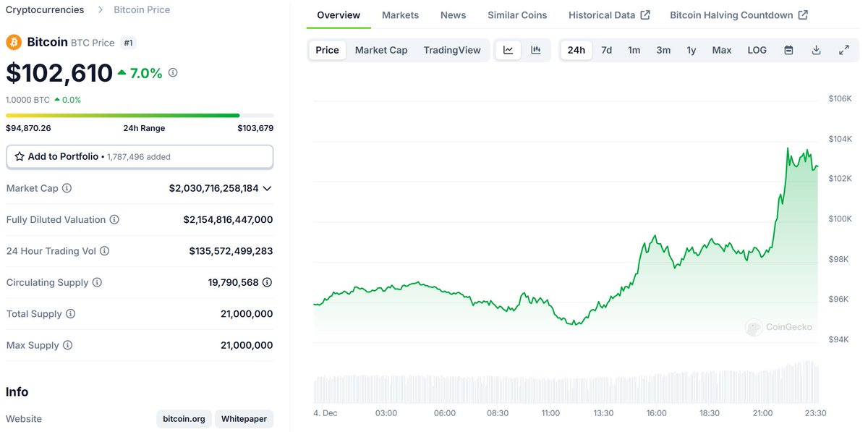
Task: Expand Market Cap value chevron
Action: 267,188
